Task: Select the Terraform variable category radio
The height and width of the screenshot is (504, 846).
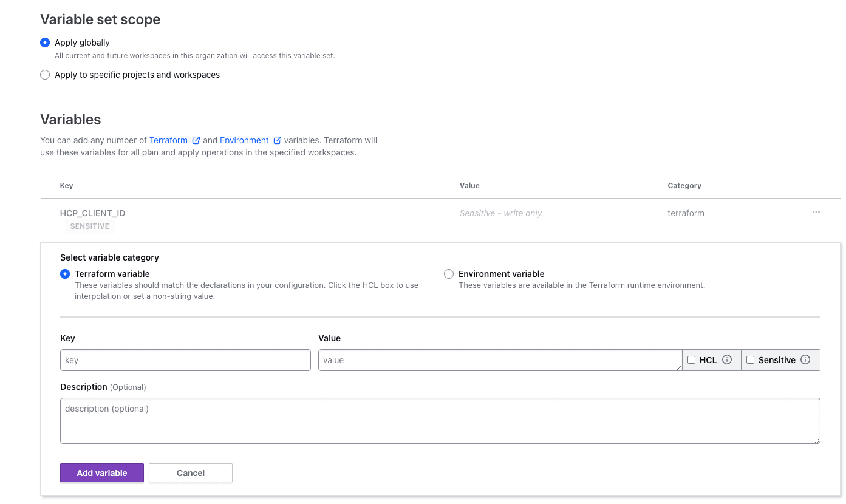Action: tap(65, 274)
